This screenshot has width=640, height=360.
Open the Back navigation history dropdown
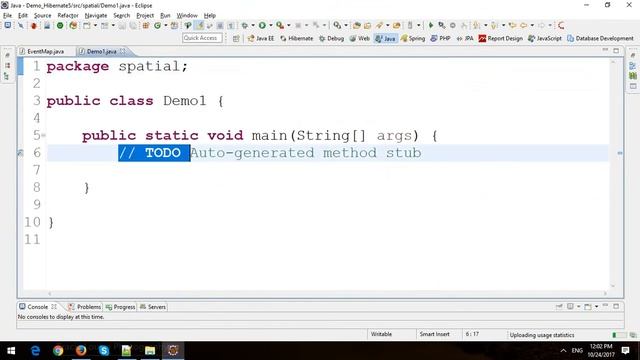pos(532,25)
